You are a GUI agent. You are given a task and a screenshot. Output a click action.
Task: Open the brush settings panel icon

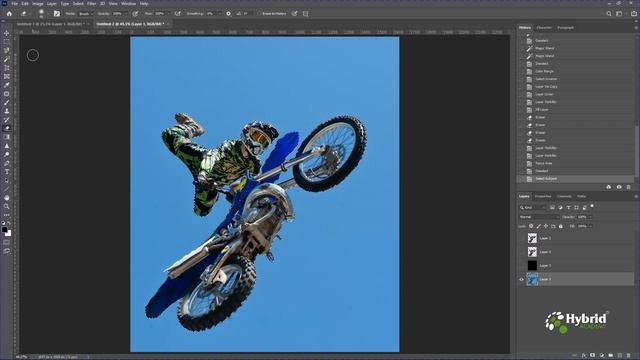(x=57, y=13)
